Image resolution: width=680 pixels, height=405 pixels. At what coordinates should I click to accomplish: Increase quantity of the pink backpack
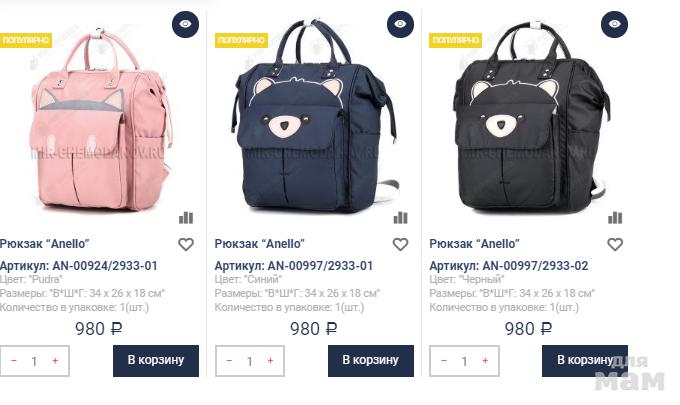point(55,361)
